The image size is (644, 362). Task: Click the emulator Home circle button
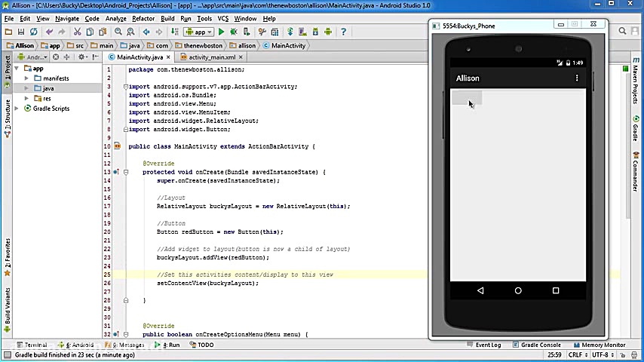pyautogui.click(x=518, y=290)
